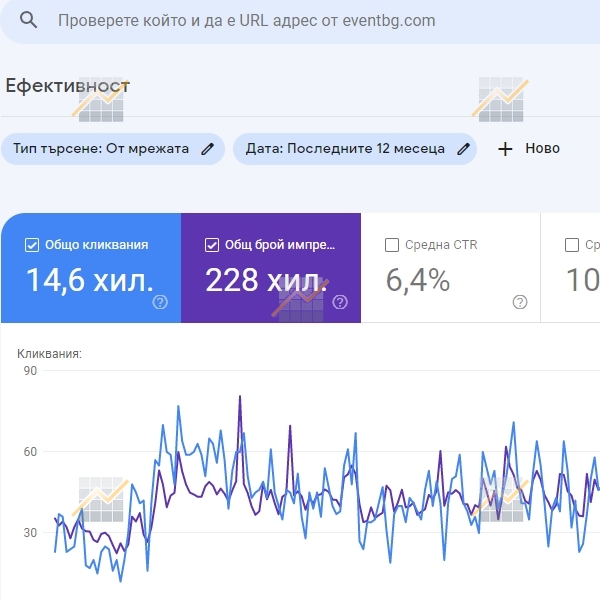Select the 228 хил. impressions card
Viewport: 600px width, 600px height.
[271, 268]
